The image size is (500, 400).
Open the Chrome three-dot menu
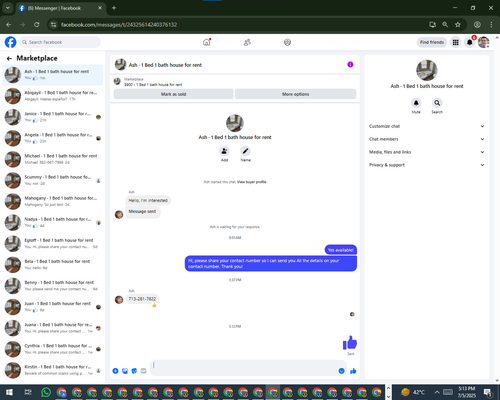491,25
